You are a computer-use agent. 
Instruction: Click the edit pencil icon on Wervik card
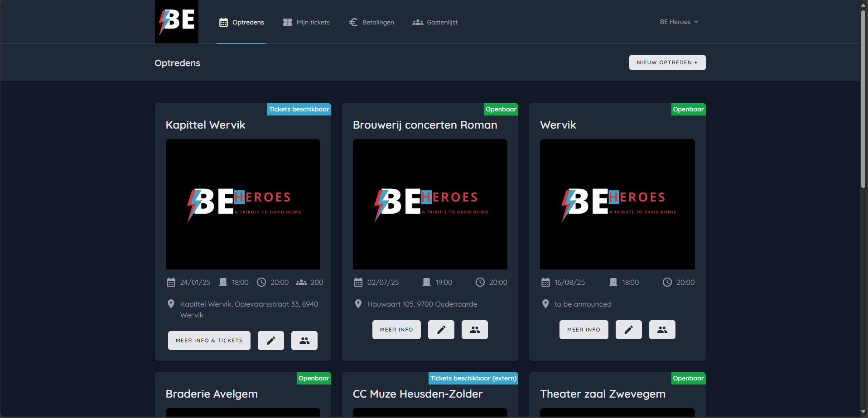(x=628, y=329)
